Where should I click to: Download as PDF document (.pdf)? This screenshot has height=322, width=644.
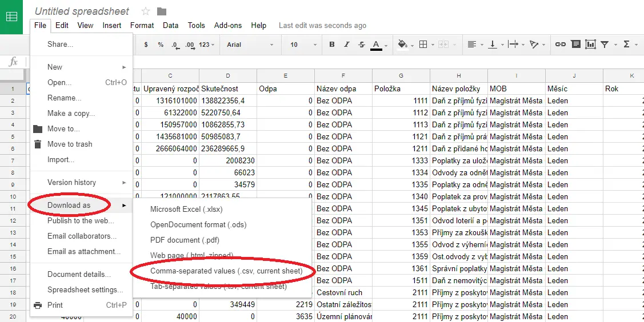point(222,240)
